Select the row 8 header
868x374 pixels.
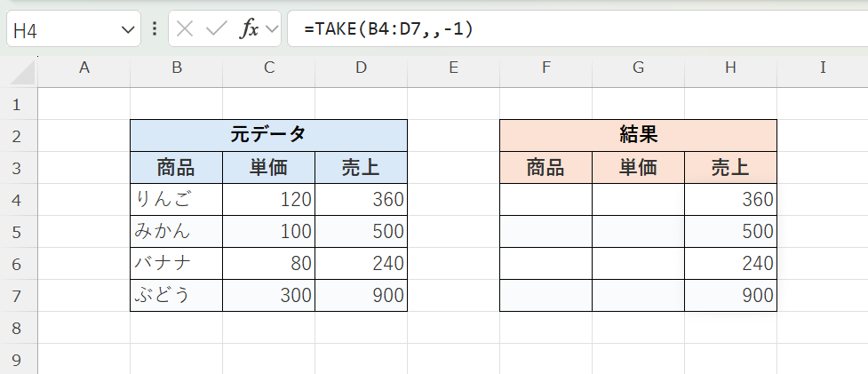pos(18,328)
